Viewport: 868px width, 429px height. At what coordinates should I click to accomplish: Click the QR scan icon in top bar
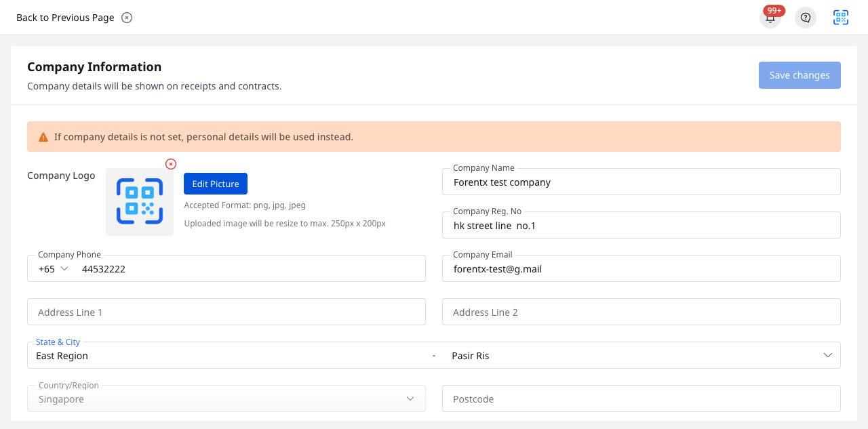[x=841, y=18]
